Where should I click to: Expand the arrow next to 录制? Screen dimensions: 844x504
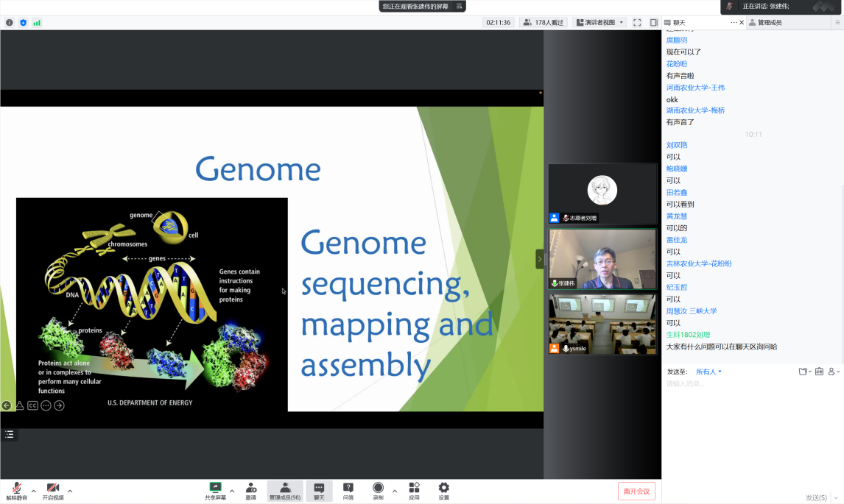(x=395, y=491)
